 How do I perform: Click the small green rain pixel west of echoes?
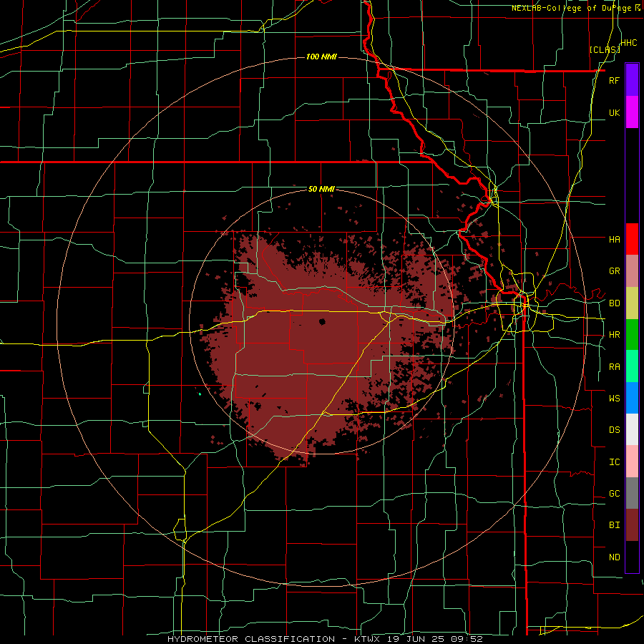tap(200, 394)
